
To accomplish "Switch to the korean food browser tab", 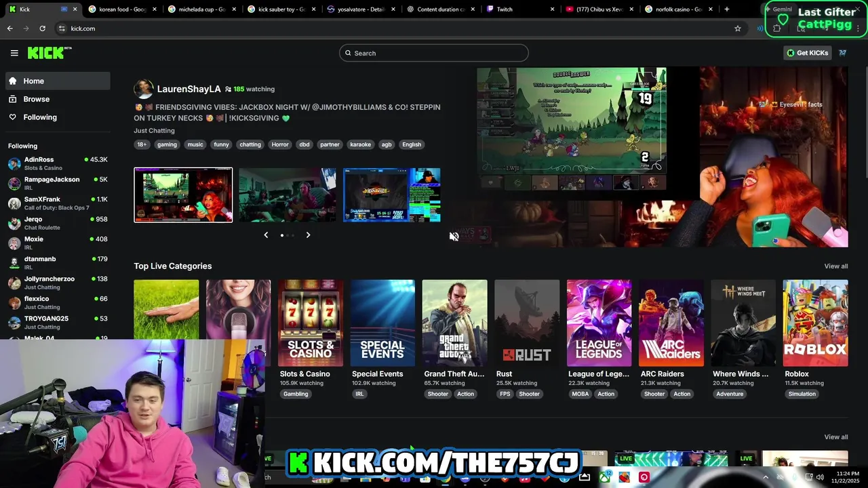I will click(122, 9).
